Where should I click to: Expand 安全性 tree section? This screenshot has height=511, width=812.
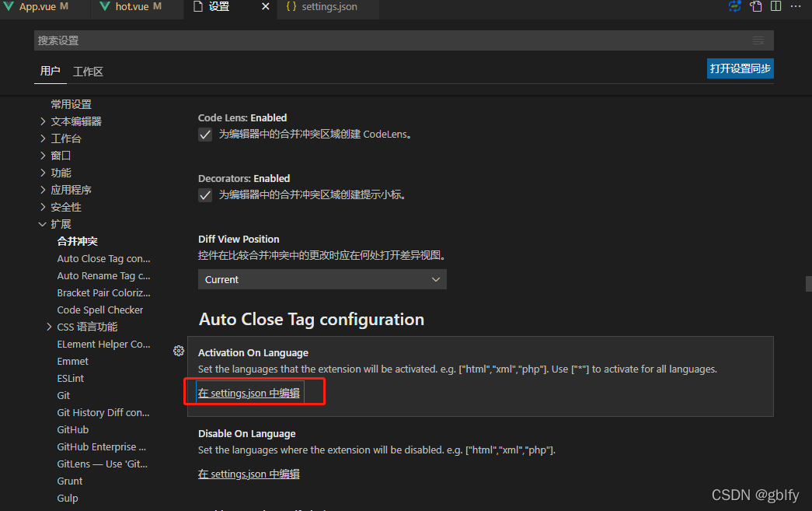tap(43, 207)
